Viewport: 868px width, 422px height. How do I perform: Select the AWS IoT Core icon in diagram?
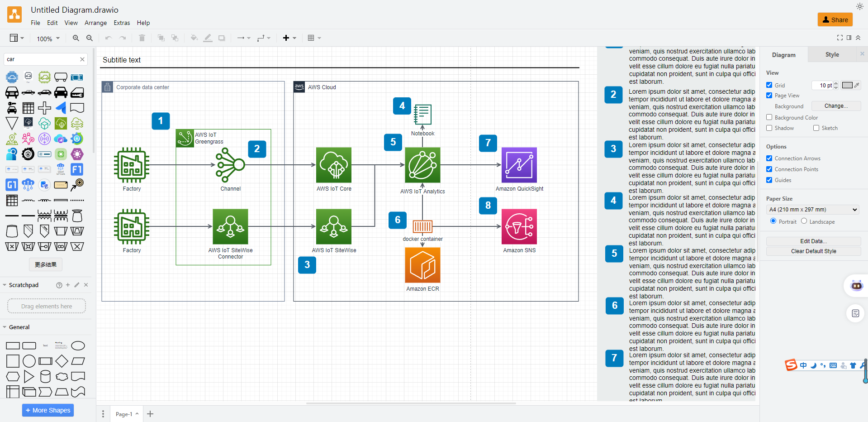tap(334, 165)
